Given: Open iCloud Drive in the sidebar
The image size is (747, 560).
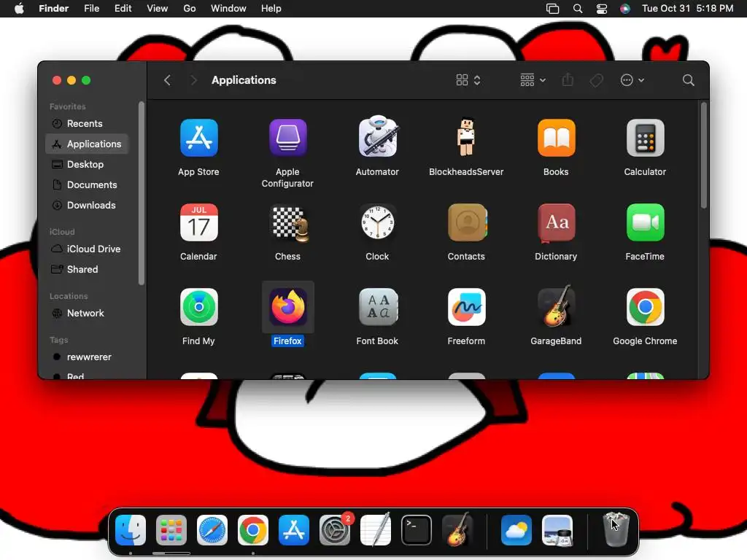Looking at the screenshot, I should [87, 249].
